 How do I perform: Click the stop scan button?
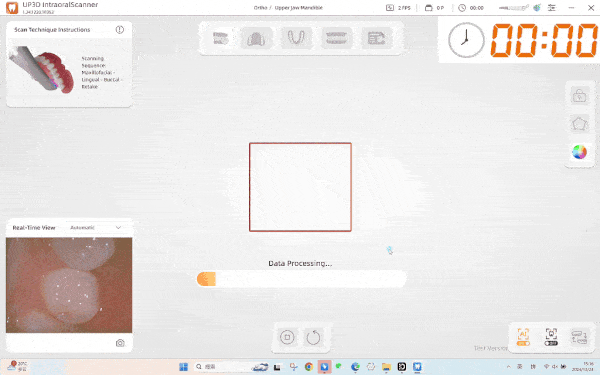[x=287, y=337]
